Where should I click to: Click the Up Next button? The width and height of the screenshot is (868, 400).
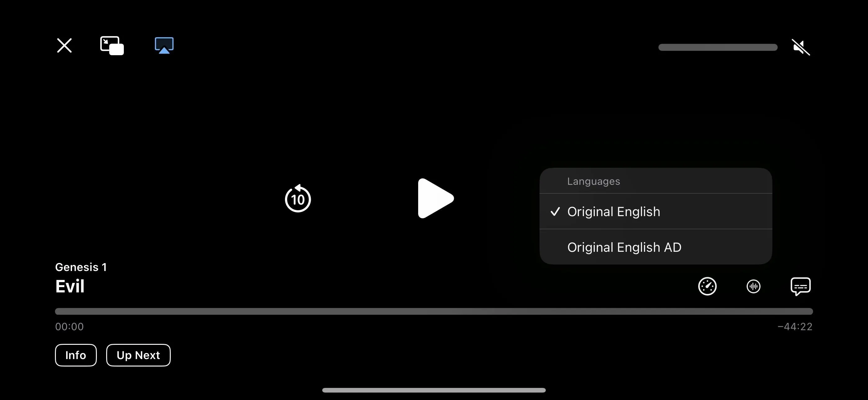pos(138,355)
